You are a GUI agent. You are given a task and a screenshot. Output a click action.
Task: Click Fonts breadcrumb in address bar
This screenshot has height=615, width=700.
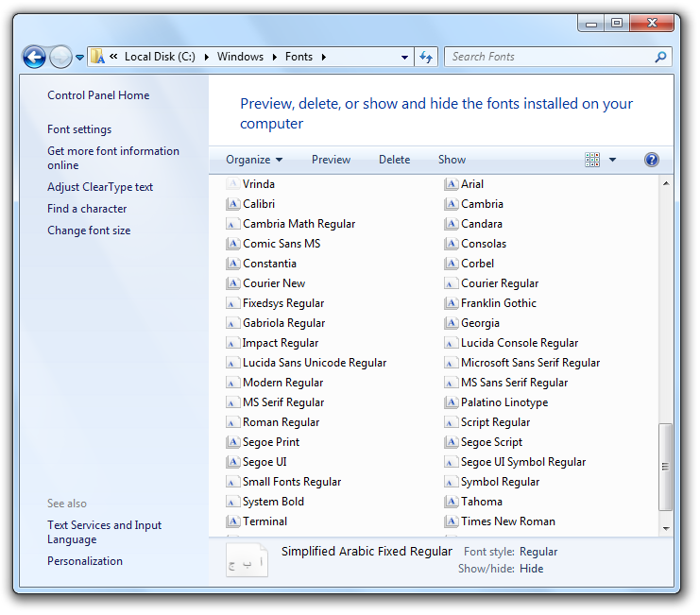click(x=299, y=57)
